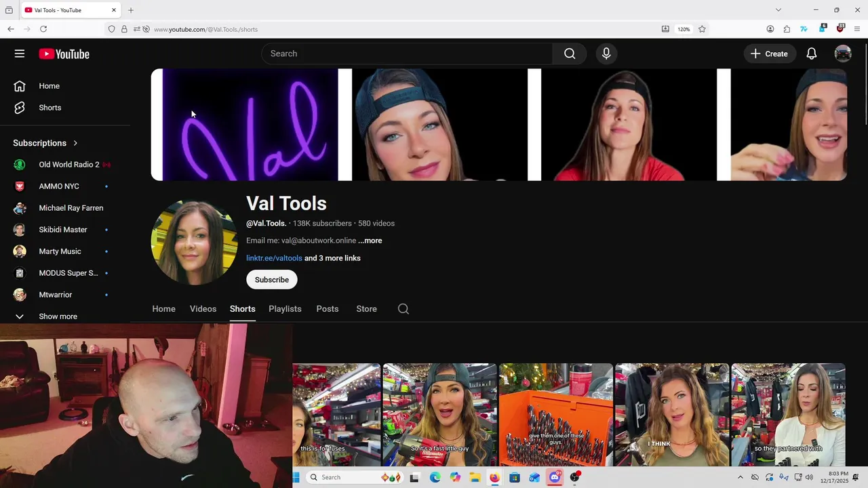
Task: Switch to channel Home tab
Action: coord(163,309)
